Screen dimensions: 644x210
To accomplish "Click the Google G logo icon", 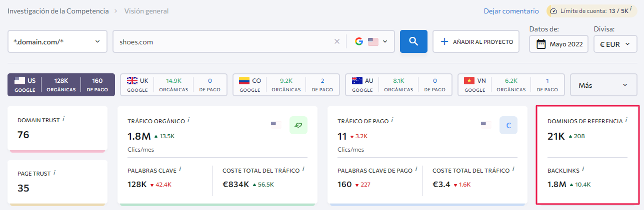I will click(x=359, y=42).
